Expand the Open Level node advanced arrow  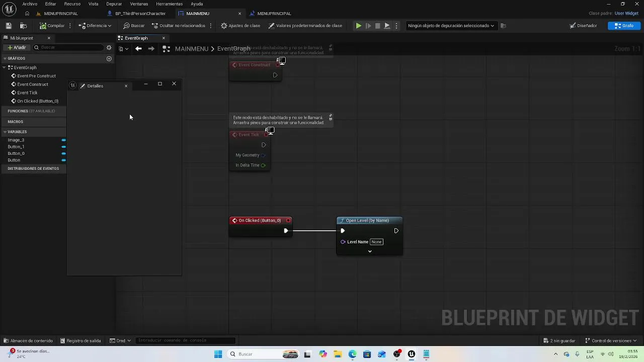[x=370, y=251]
